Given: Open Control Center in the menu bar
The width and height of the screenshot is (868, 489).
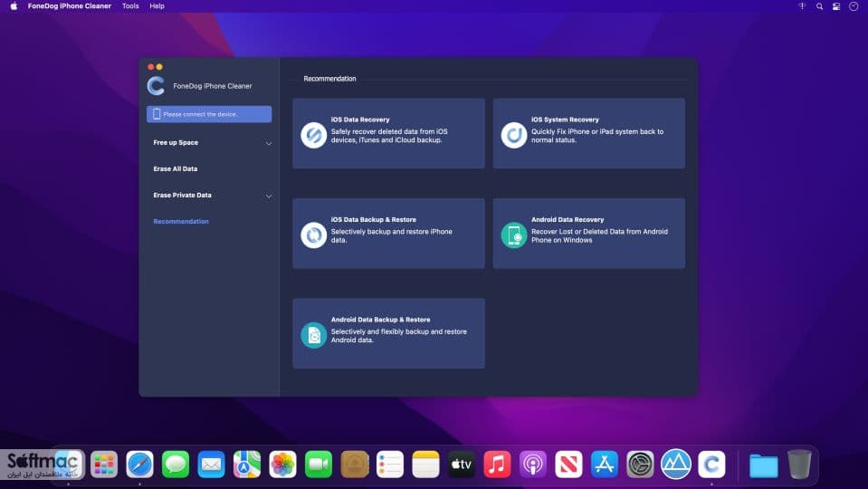Looking at the screenshot, I should (836, 6).
